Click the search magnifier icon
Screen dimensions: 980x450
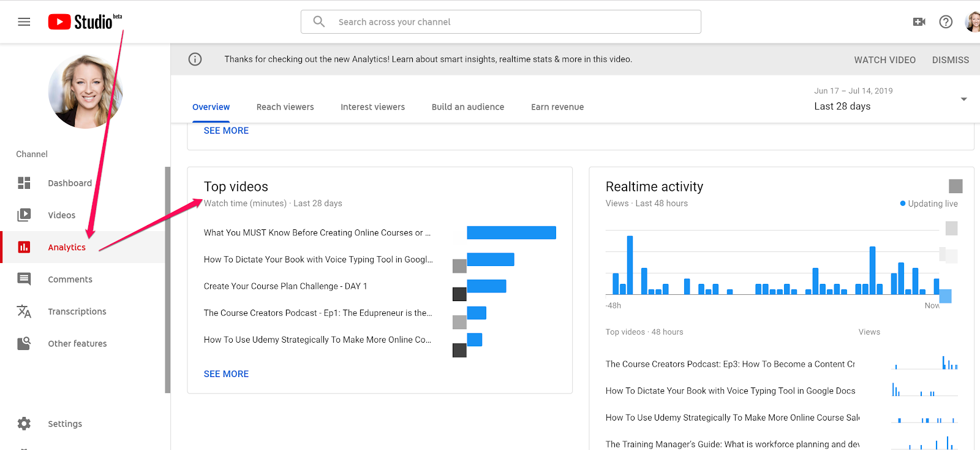coord(318,21)
